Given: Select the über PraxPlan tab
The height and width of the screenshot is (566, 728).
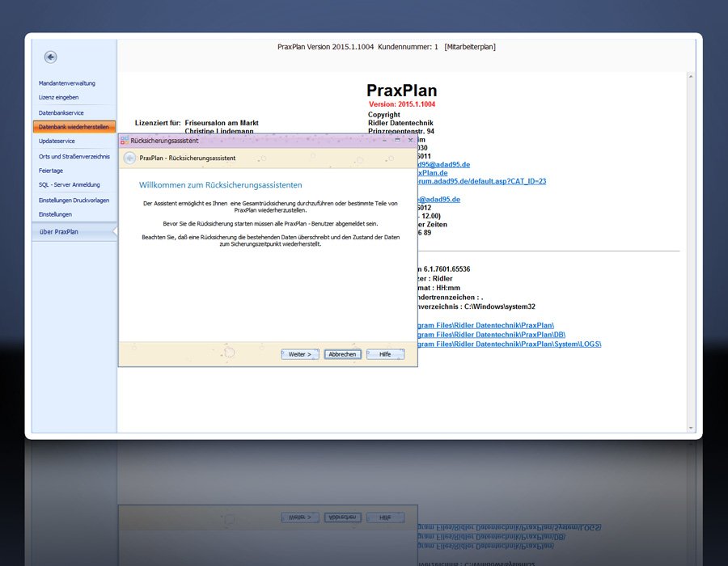Looking at the screenshot, I should coord(74,231).
